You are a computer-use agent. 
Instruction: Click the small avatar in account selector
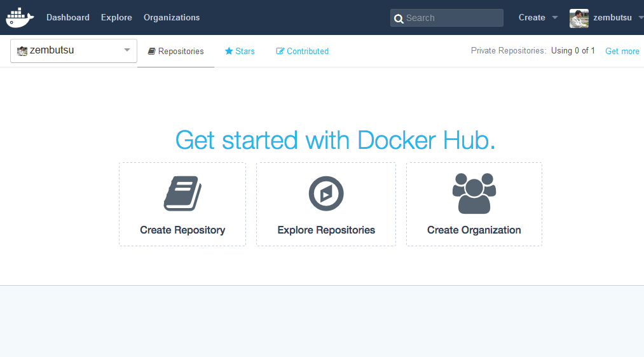pos(22,51)
